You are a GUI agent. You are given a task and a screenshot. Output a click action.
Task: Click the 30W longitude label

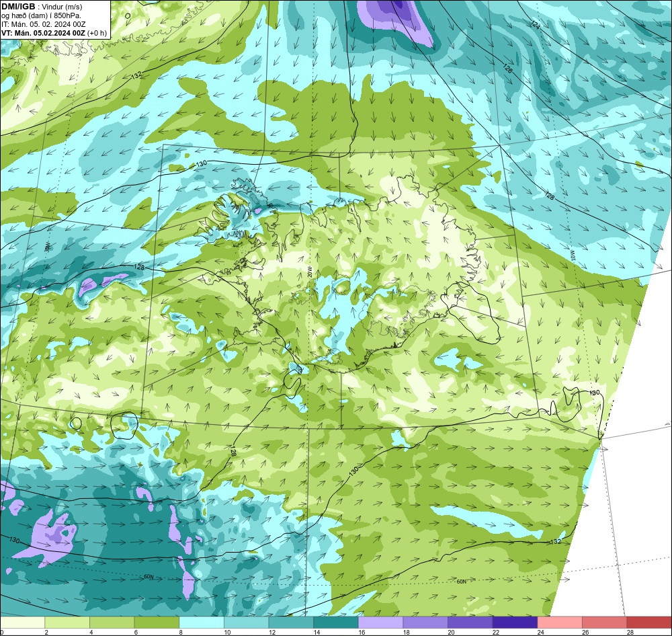48,246
